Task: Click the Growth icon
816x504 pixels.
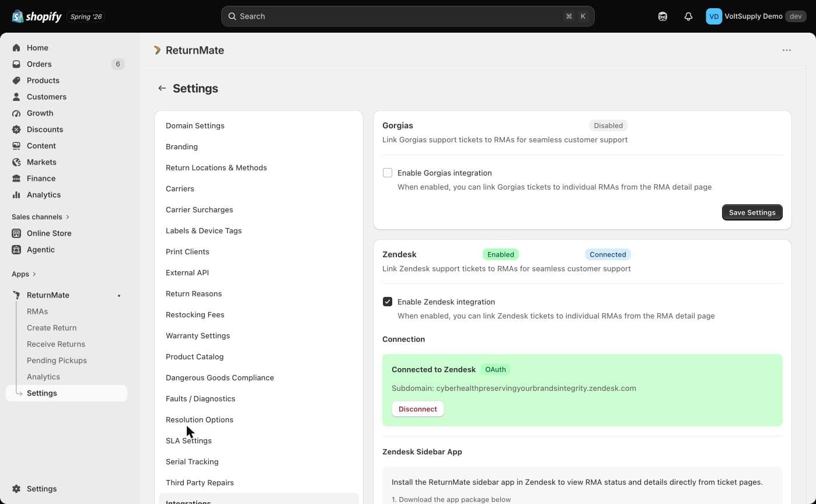Action: [16, 113]
